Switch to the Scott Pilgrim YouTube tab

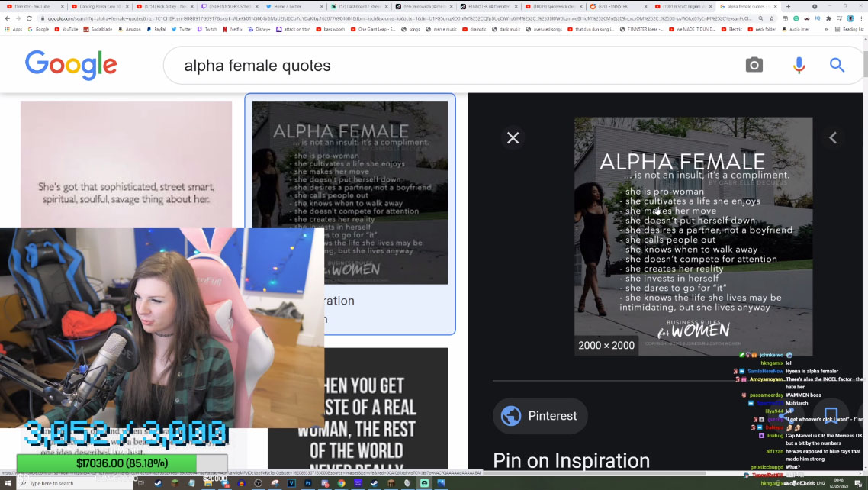click(683, 7)
